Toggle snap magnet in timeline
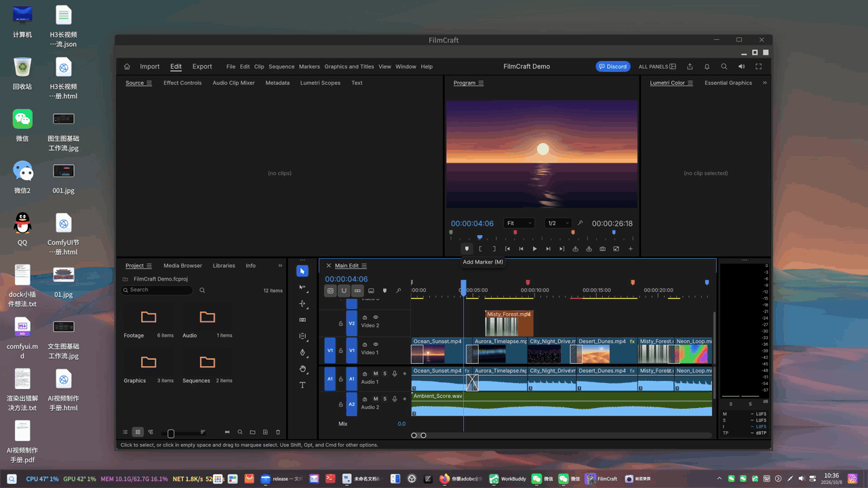Image resolution: width=868 pixels, height=488 pixels. click(x=344, y=291)
